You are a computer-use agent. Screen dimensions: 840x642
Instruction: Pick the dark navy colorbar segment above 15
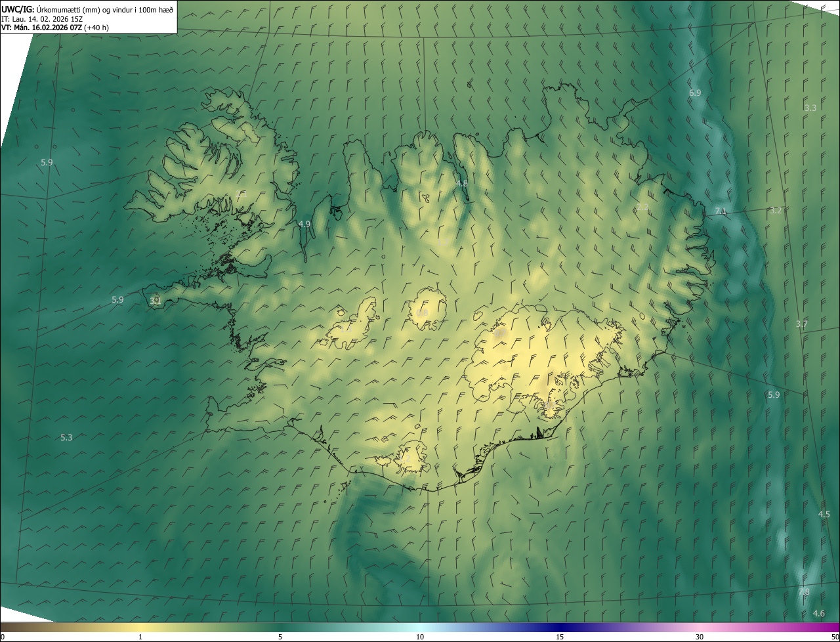[560, 628]
